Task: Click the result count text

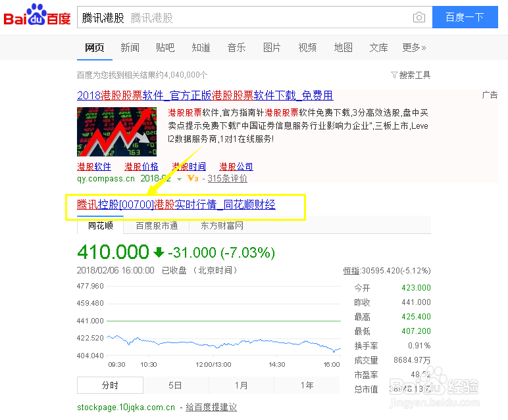Action: point(142,75)
